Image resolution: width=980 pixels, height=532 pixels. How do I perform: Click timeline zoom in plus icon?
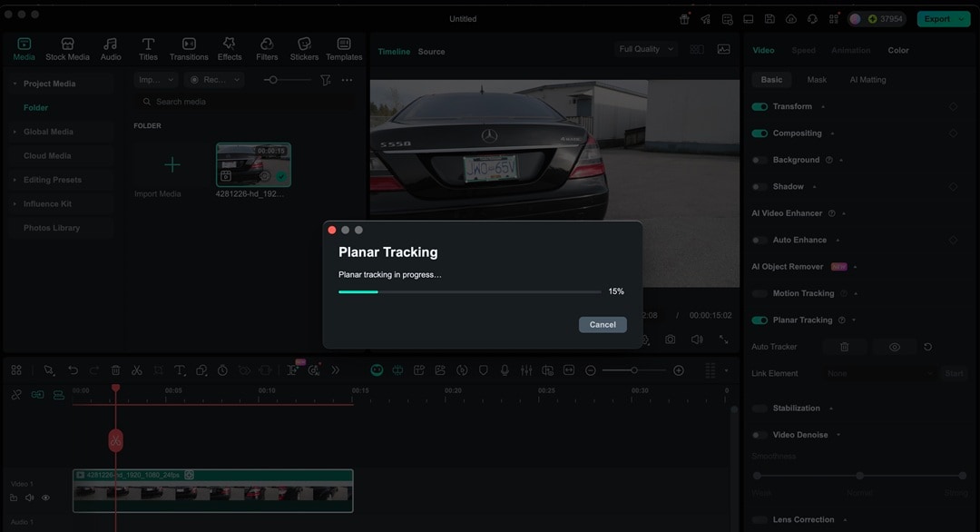pos(679,370)
